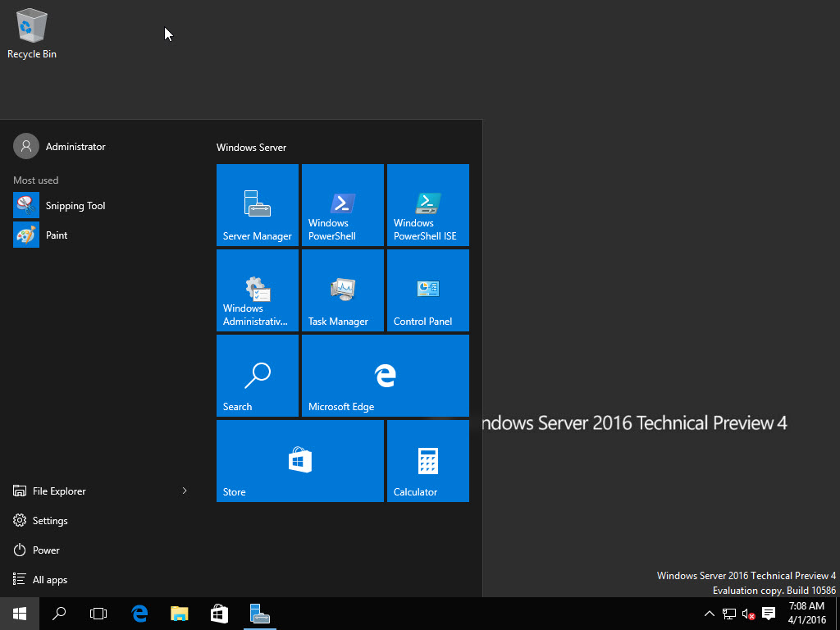Launch the Windows PowerShell tile
Screen dimensions: 840x630
coord(343,205)
